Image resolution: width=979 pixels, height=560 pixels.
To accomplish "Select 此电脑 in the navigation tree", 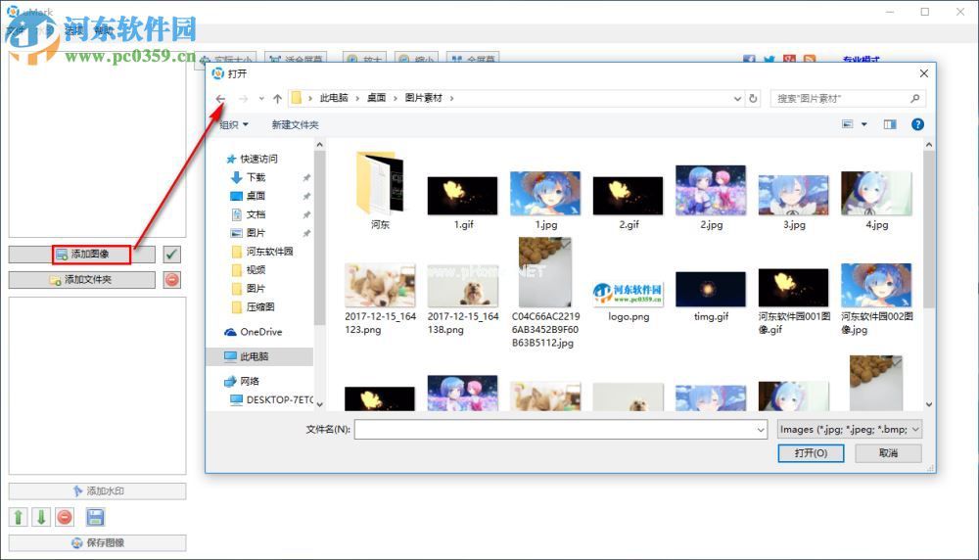I will [x=254, y=356].
